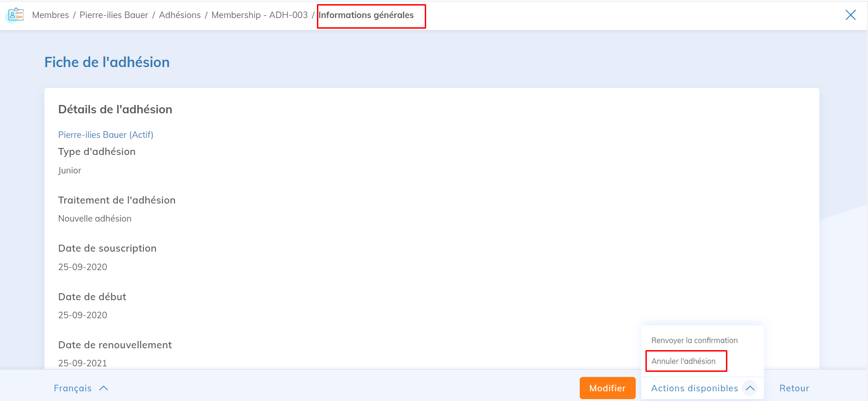Open the Adhésions breadcrumb link
This screenshot has height=401, width=868.
[x=180, y=15]
